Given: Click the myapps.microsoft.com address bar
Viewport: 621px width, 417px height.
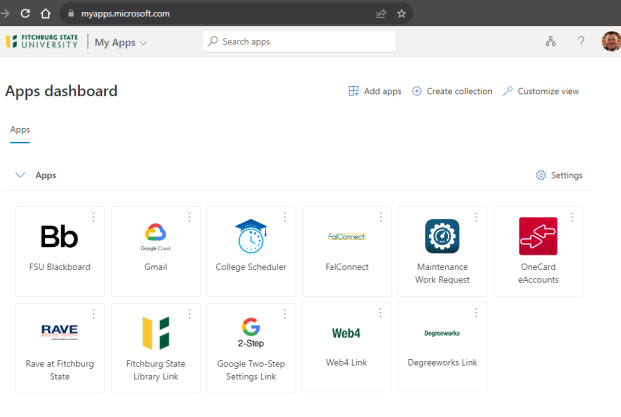Looking at the screenshot, I should coord(236,14).
